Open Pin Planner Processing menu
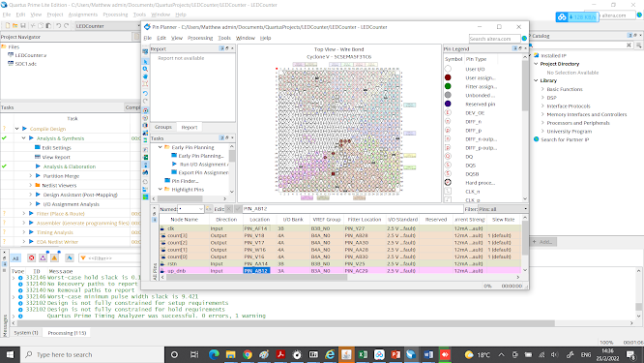644x363 pixels. tap(200, 38)
